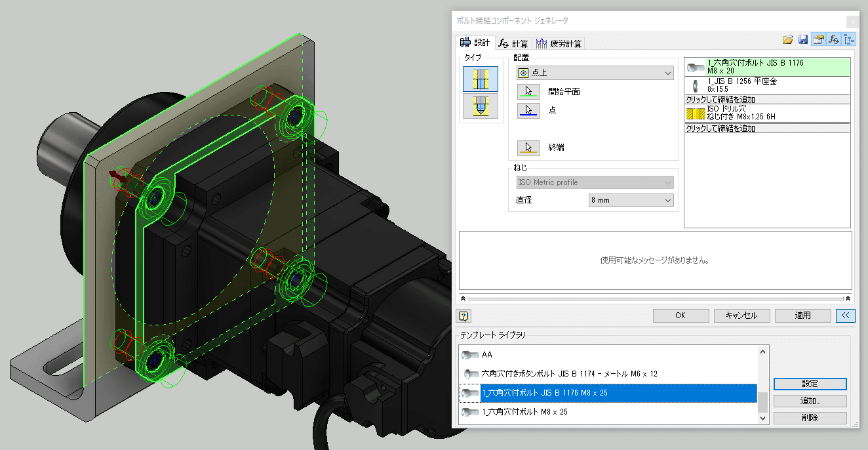Image resolution: width=868 pixels, height=450 pixels.
Task: Click bolt icon of the AA template
Action: pyautogui.click(x=470, y=355)
